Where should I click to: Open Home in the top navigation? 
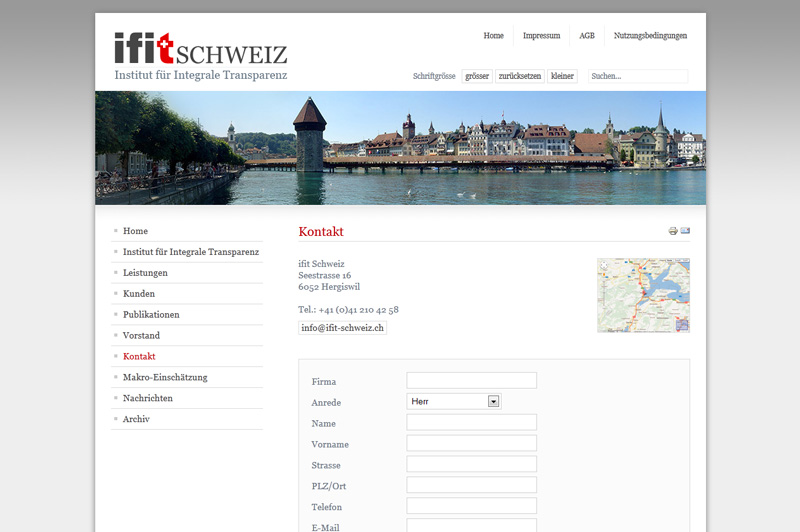[493, 36]
